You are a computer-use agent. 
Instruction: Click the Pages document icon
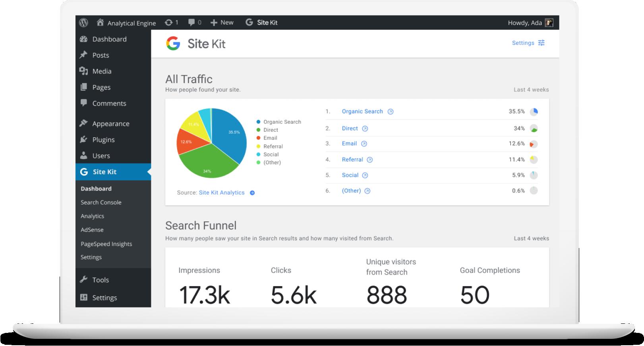pyautogui.click(x=83, y=87)
